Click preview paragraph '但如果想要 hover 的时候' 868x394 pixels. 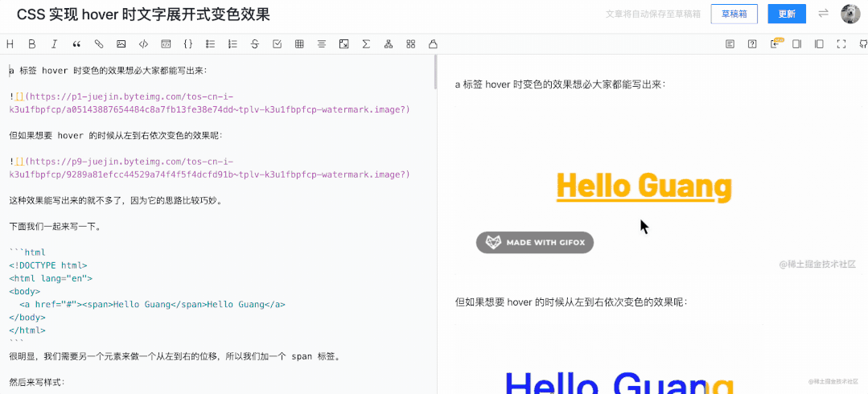(571, 302)
